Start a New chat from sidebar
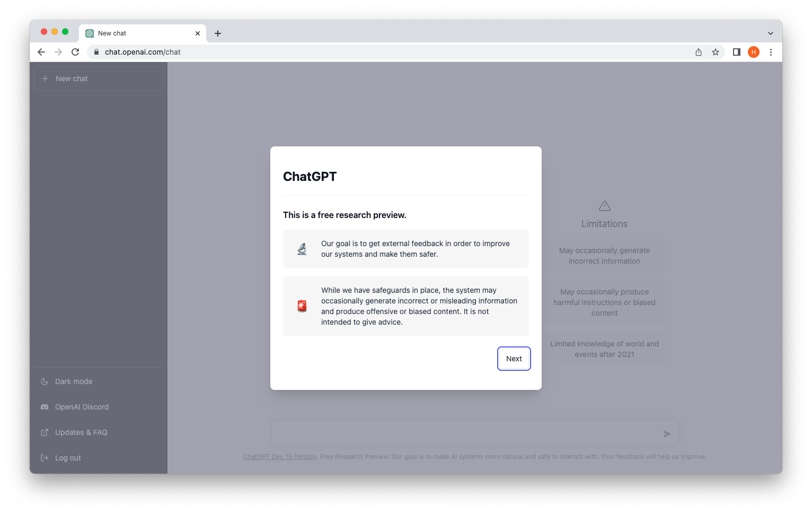Viewport: 812px width, 513px height. pyautogui.click(x=99, y=79)
